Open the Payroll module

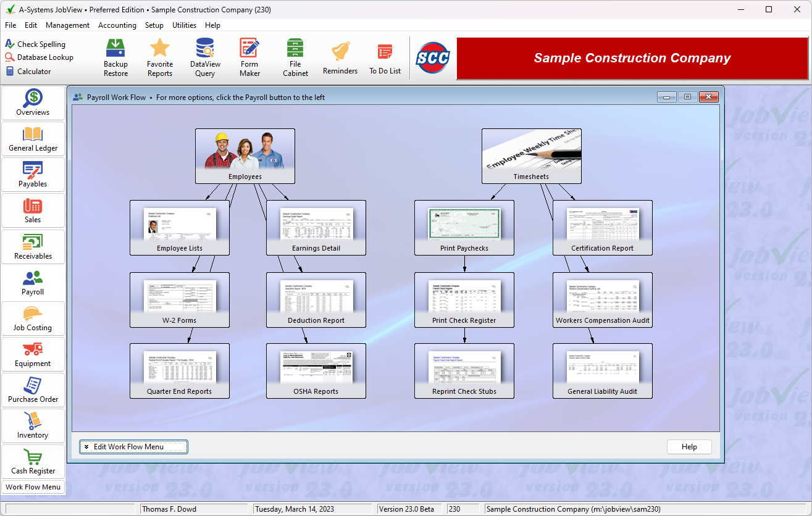pos(32,283)
